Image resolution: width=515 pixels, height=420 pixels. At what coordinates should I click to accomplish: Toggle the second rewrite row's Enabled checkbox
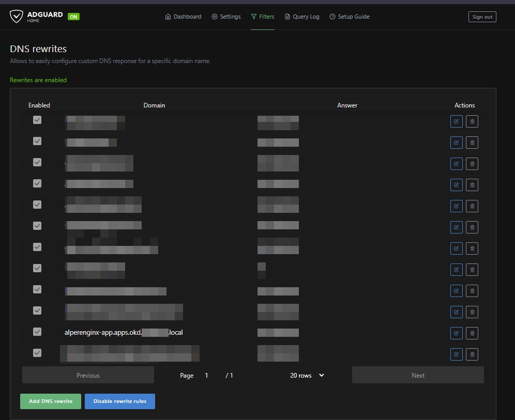pos(37,141)
